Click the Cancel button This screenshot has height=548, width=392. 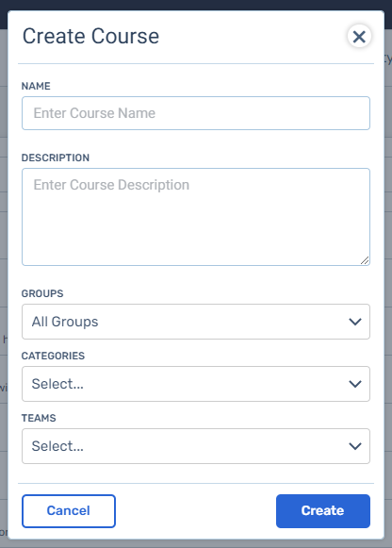click(x=69, y=511)
